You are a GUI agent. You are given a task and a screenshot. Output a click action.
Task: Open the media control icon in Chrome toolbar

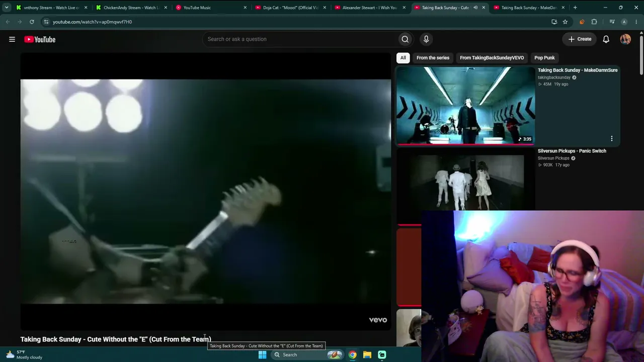pos(612,22)
